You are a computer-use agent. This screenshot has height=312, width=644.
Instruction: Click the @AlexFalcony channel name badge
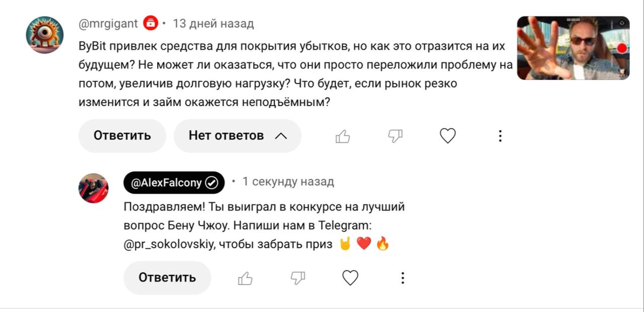pyautogui.click(x=167, y=182)
